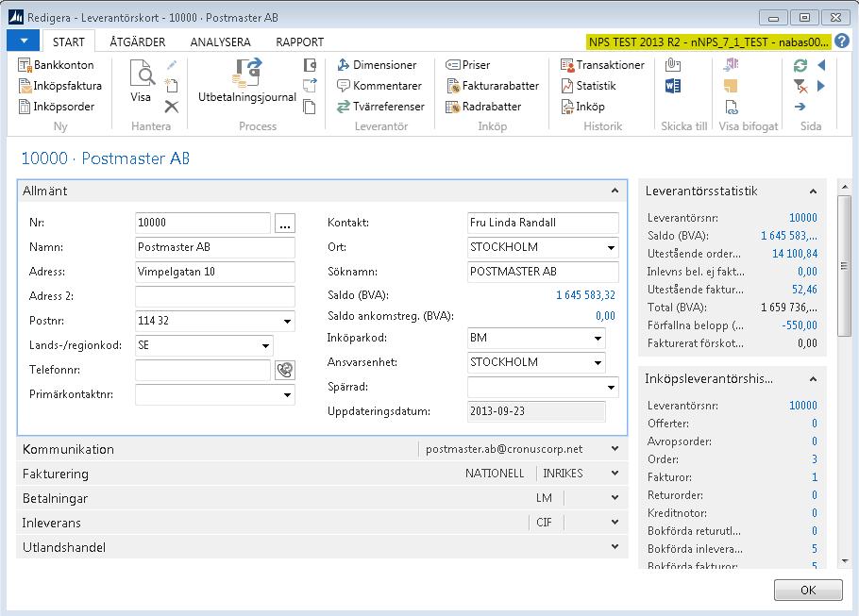Click the Visa (view) ribbon button
Image resolution: width=859 pixels, height=616 pixels.
[x=142, y=81]
